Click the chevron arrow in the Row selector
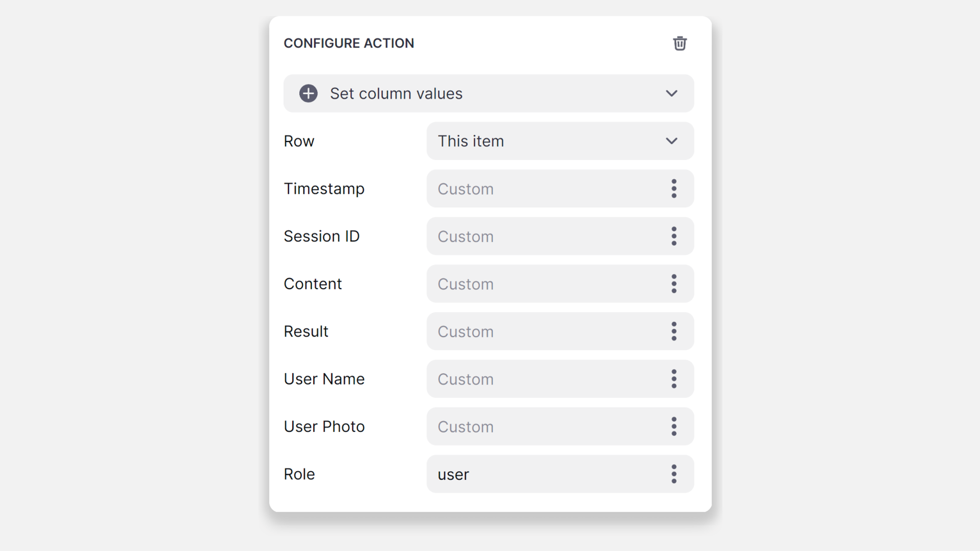The image size is (980, 551). (671, 141)
